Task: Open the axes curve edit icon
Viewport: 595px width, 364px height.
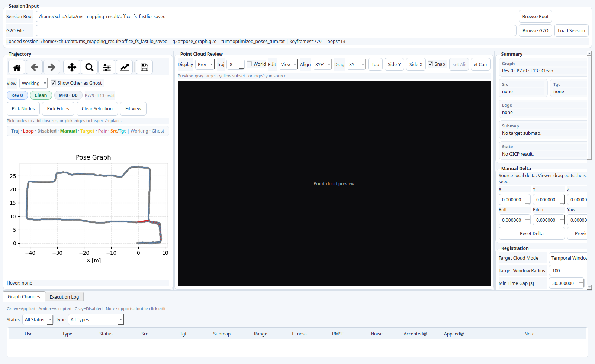Action: pyautogui.click(x=124, y=67)
